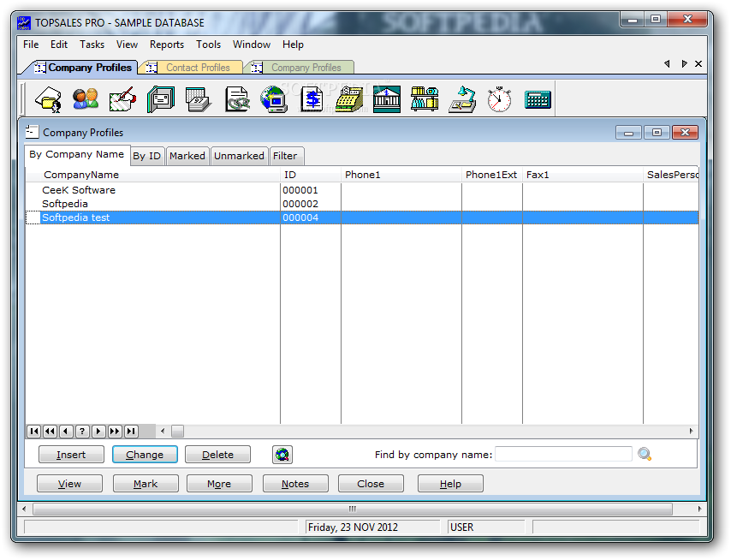The height and width of the screenshot is (560, 731).
Task: Click the Delete button
Action: pos(217,455)
